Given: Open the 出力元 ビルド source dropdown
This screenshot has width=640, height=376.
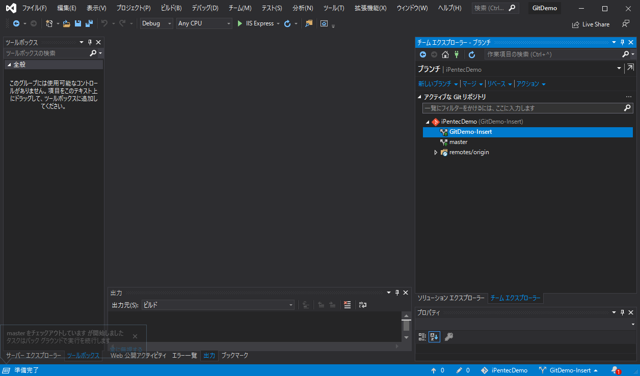Looking at the screenshot, I should point(218,305).
